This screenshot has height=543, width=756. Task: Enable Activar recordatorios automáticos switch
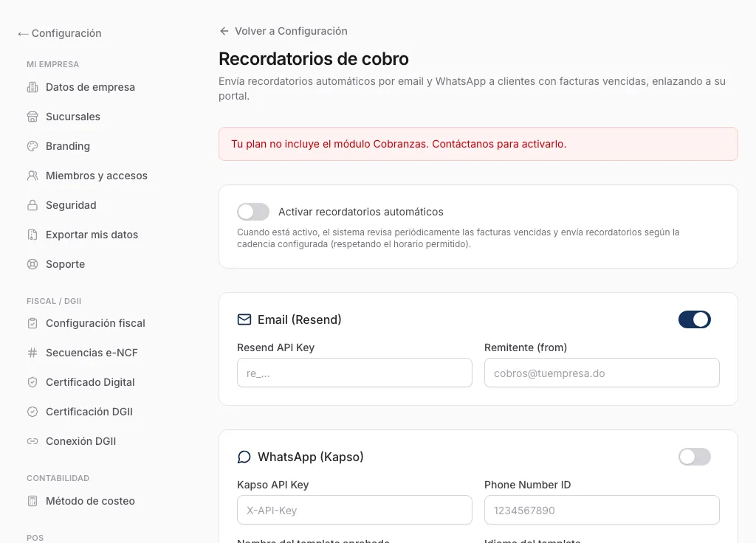point(253,212)
